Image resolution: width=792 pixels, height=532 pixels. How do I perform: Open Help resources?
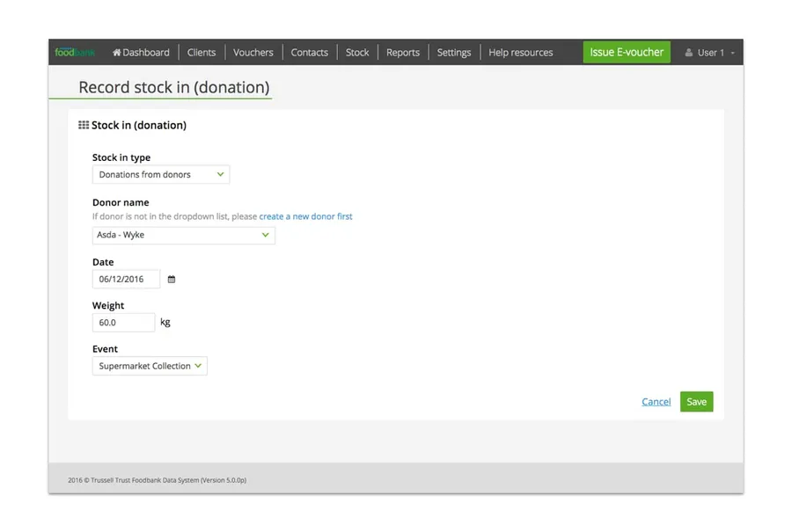pyautogui.click(x=520, y=52)
